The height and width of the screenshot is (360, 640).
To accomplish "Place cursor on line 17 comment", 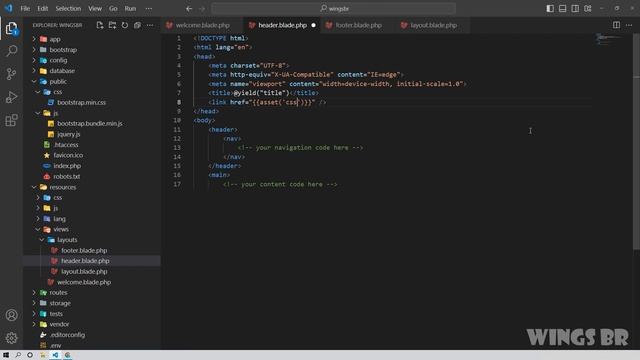I will click(x=280, y=184).
